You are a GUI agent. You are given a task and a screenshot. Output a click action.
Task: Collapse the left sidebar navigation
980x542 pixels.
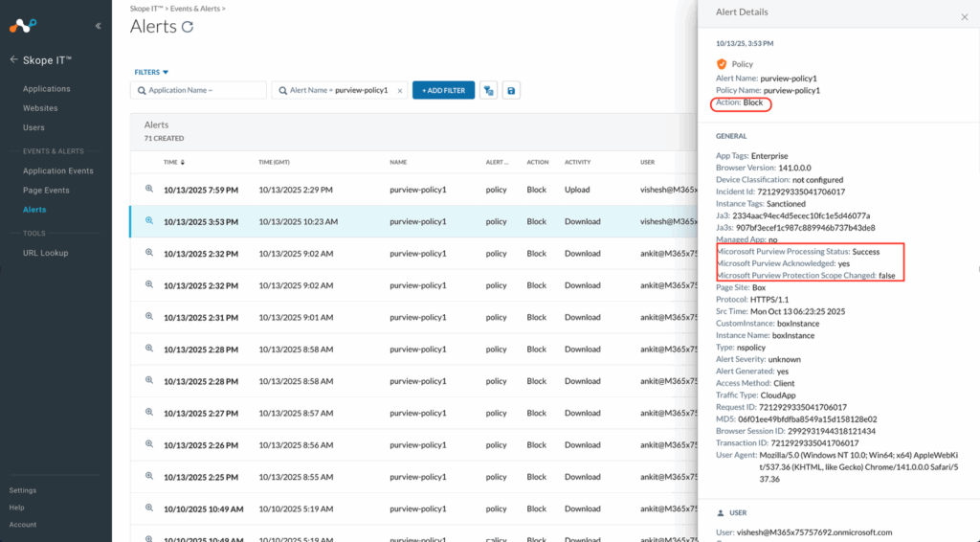pos(98,26)
